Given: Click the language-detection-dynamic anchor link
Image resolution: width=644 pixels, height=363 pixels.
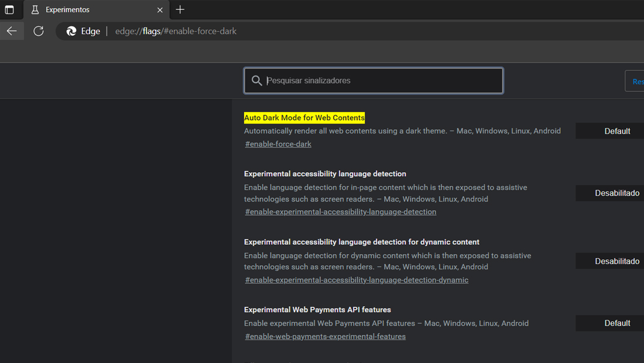Looking at the screenshot, I should (x=357, y=280).
